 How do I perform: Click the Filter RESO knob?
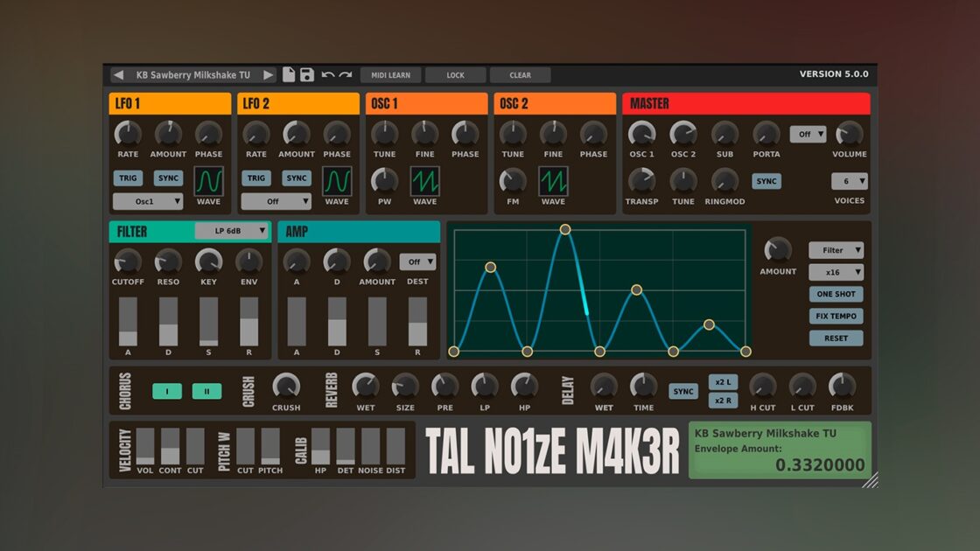coord(168,262)
